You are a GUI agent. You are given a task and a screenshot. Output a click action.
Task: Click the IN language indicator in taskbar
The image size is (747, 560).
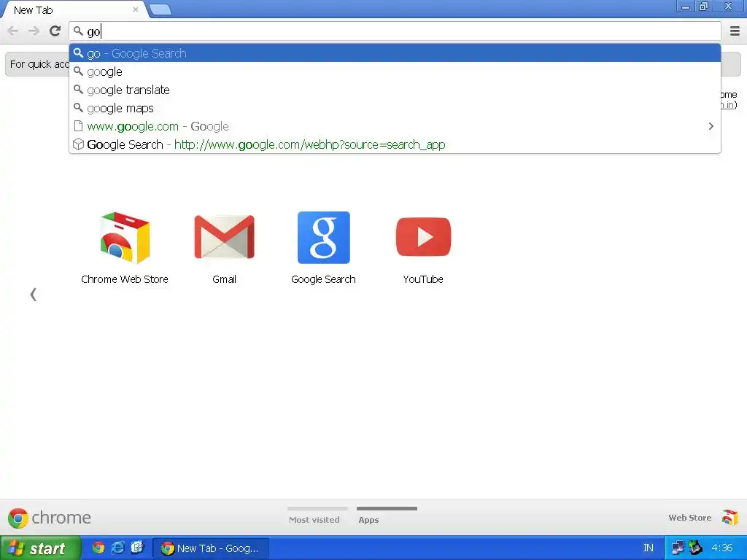(649, 548)
